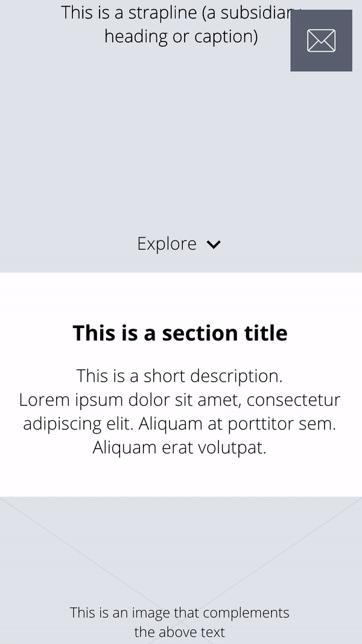The height and width of the screenshot is (644, 362).
Task: Click the envelope mail icon
Action: [321, 41]
